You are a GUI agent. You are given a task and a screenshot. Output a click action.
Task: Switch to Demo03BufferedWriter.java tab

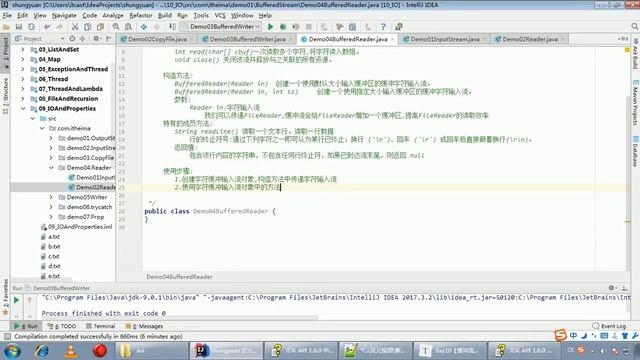pos(247,39)
